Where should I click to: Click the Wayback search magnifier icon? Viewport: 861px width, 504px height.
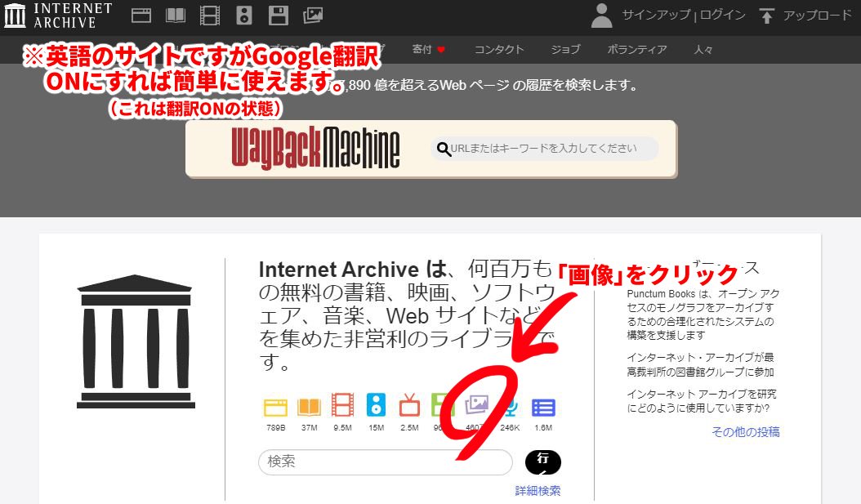tap(444, 149)
